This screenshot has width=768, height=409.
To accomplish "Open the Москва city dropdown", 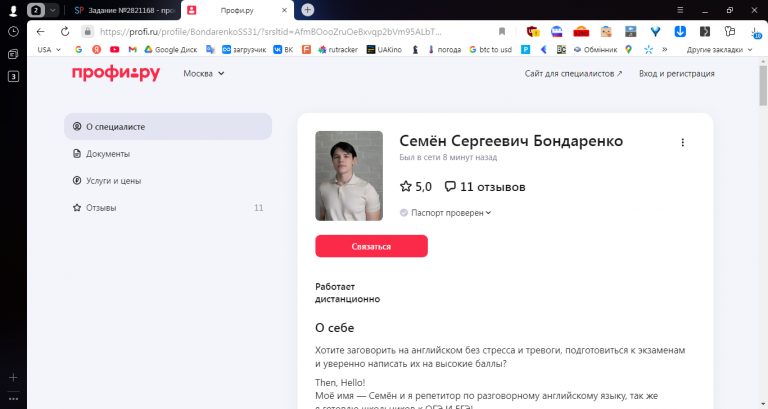I will tap(203, 73).
